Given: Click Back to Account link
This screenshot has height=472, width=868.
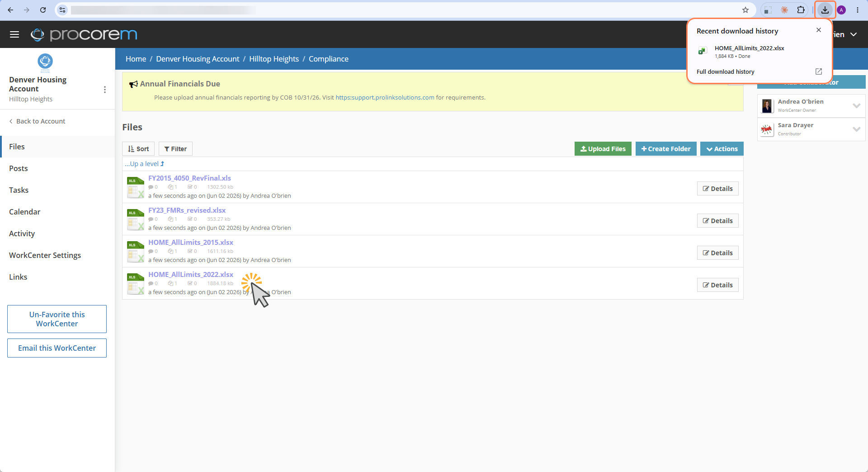Looking at the screenshot, I should tap(37, 121).
